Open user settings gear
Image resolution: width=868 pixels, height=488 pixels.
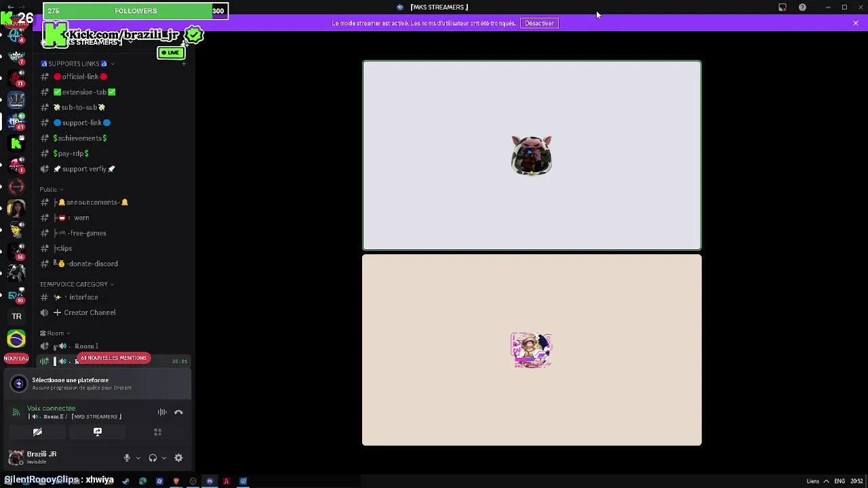pyautogui.click(x=178, y=458)
